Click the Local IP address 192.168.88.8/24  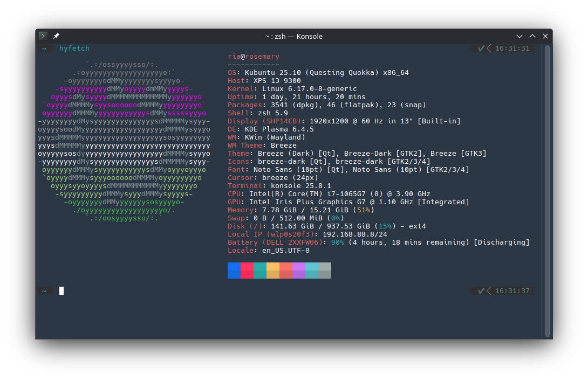coord(355,234)
